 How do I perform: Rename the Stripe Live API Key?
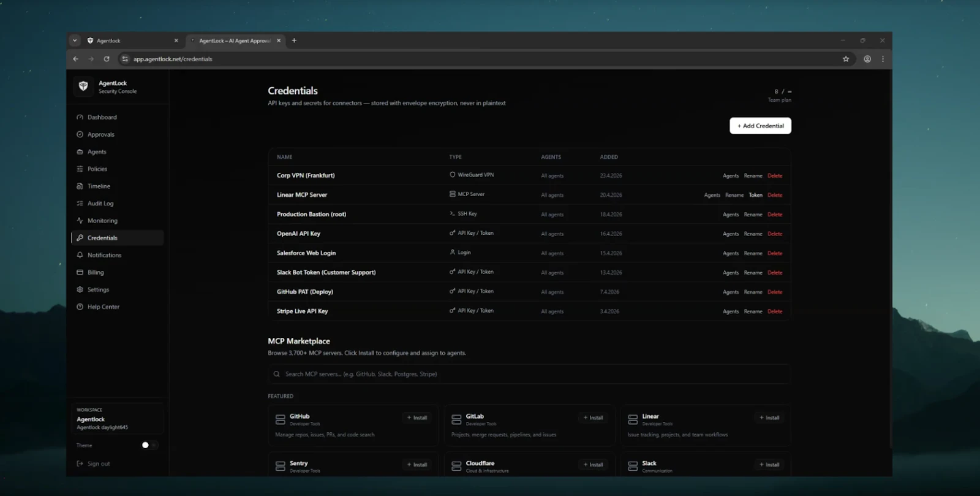(x=753, y=311)
